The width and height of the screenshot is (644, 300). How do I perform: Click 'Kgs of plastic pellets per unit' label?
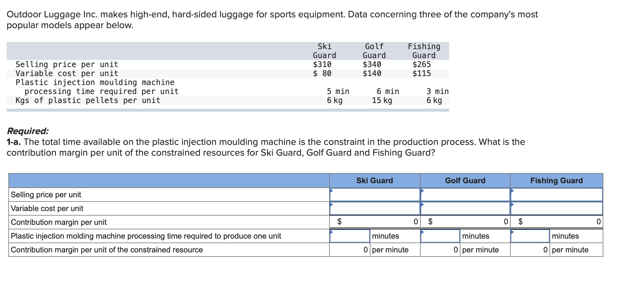(88, 100)
